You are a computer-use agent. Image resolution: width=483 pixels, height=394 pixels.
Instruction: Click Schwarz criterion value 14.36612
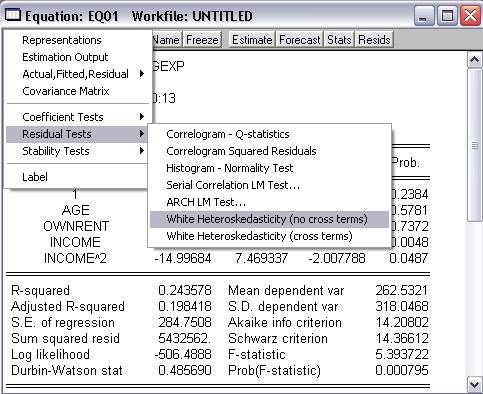[402, 338]
